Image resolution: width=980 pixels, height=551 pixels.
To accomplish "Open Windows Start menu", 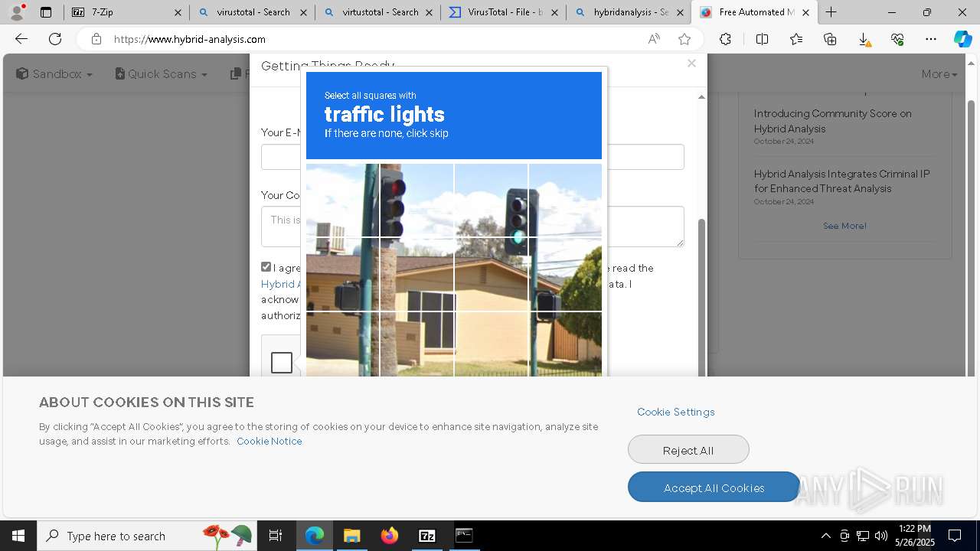I will [18, 536].
